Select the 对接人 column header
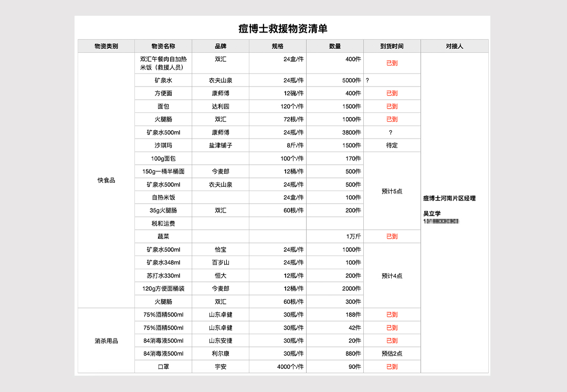Screen dimensions: 567x392 (x=454, y=46)
